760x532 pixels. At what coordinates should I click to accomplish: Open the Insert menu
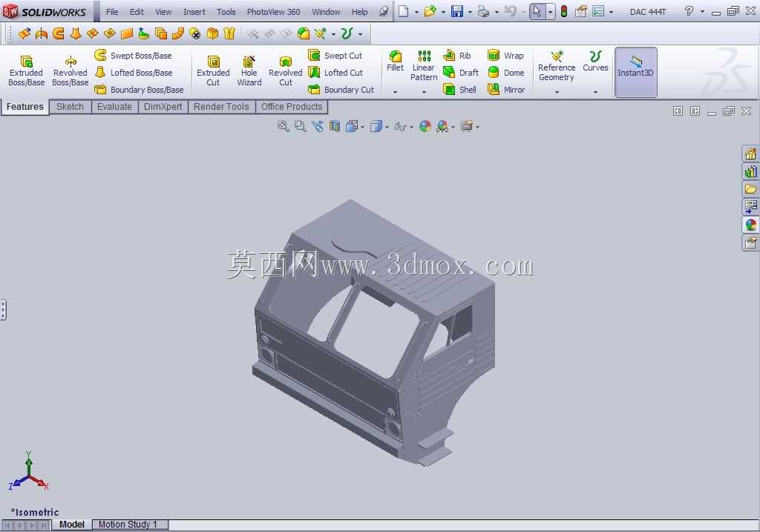coord(194,12)
